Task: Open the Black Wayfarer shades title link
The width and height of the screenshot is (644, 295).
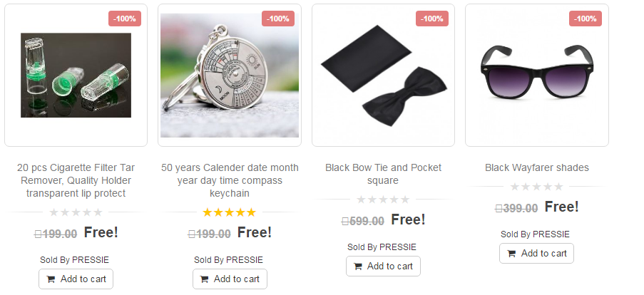Action: [x=537, y=168]
